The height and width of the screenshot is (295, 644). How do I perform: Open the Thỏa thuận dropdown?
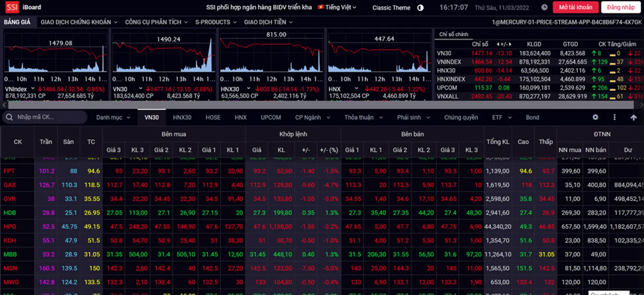pos(364,117)
